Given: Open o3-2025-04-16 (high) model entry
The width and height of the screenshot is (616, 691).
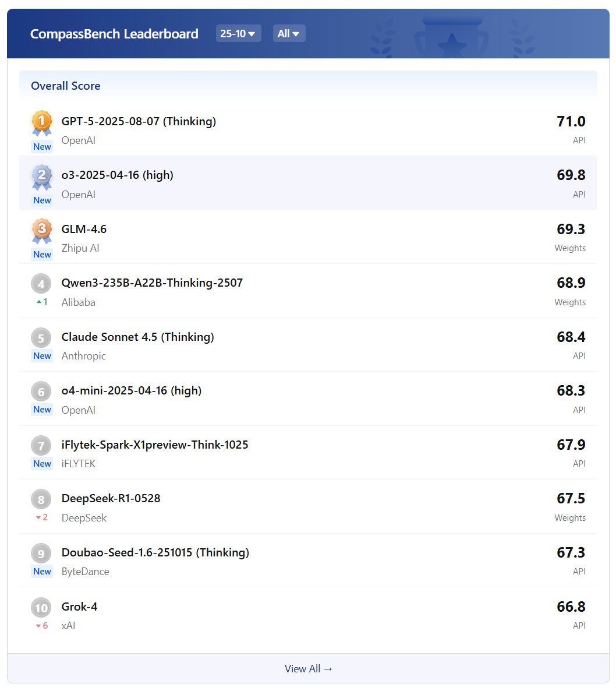Looking at the screenshot, I should pyautogui.click(x=117, y=175).
